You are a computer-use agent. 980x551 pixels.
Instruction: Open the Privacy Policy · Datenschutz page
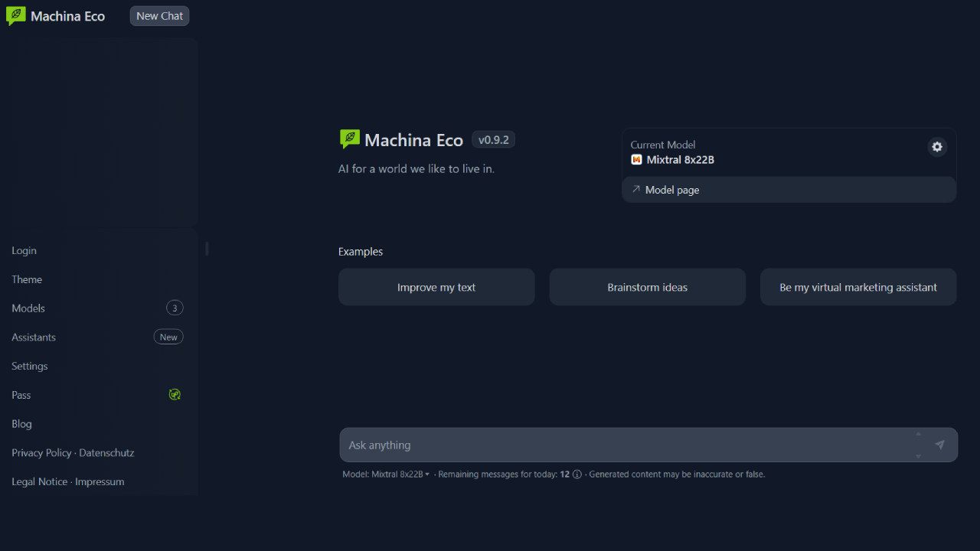click(73, 452)
